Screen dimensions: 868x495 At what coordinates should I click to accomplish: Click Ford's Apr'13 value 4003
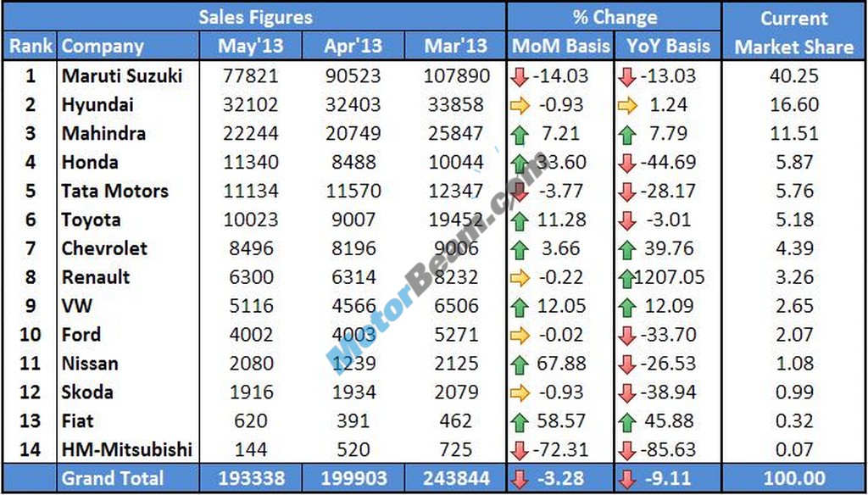tap(353, 335)
